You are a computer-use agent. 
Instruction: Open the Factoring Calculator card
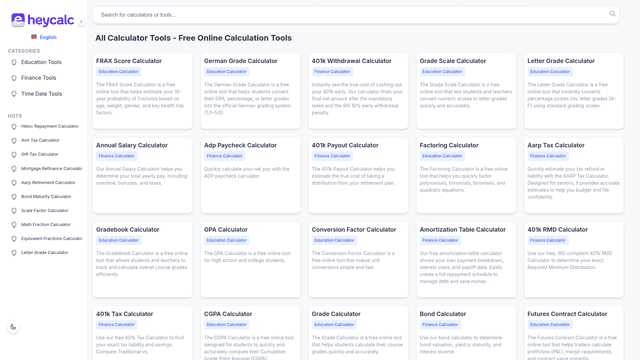click(x=466, y=175)
